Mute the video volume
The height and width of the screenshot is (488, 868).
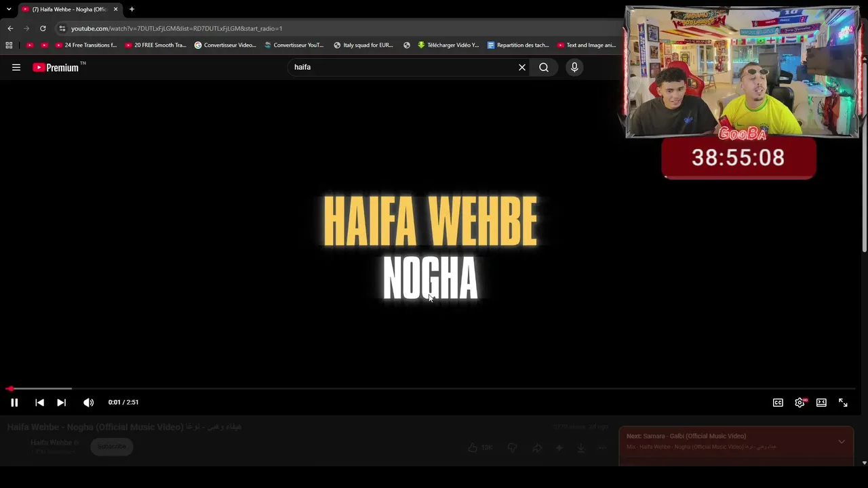[89, 403]
